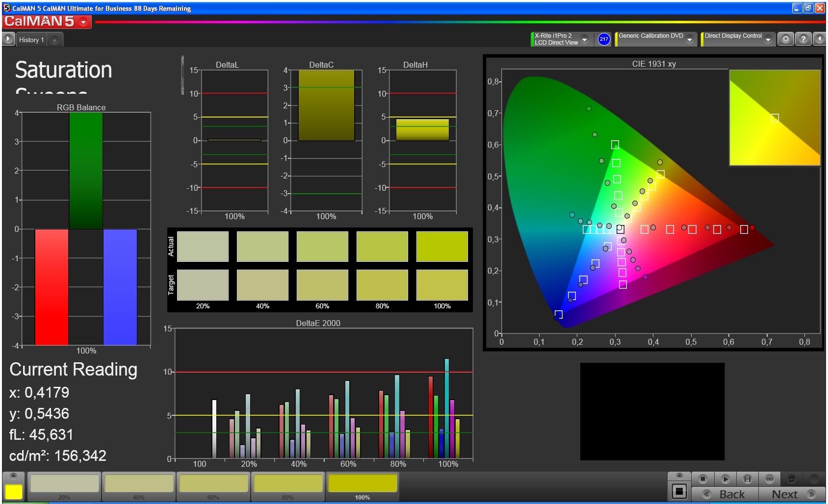Expand the left workflow panel arrow

[x=8, y=39]
